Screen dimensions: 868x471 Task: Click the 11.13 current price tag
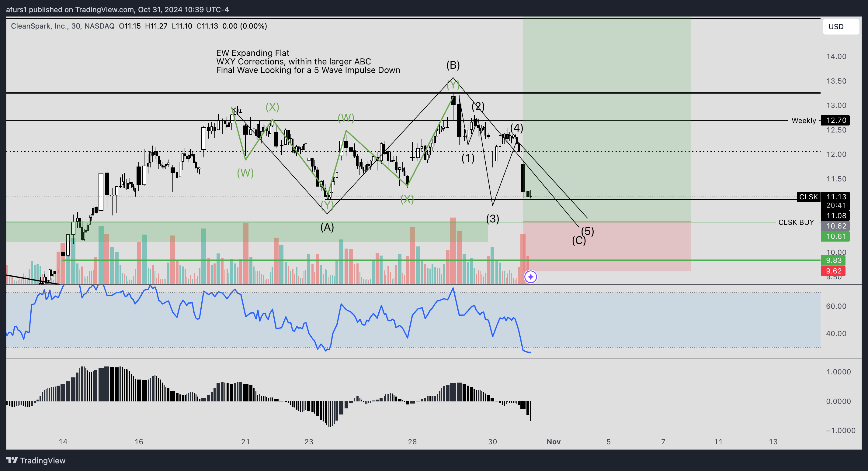pos(835,197)
